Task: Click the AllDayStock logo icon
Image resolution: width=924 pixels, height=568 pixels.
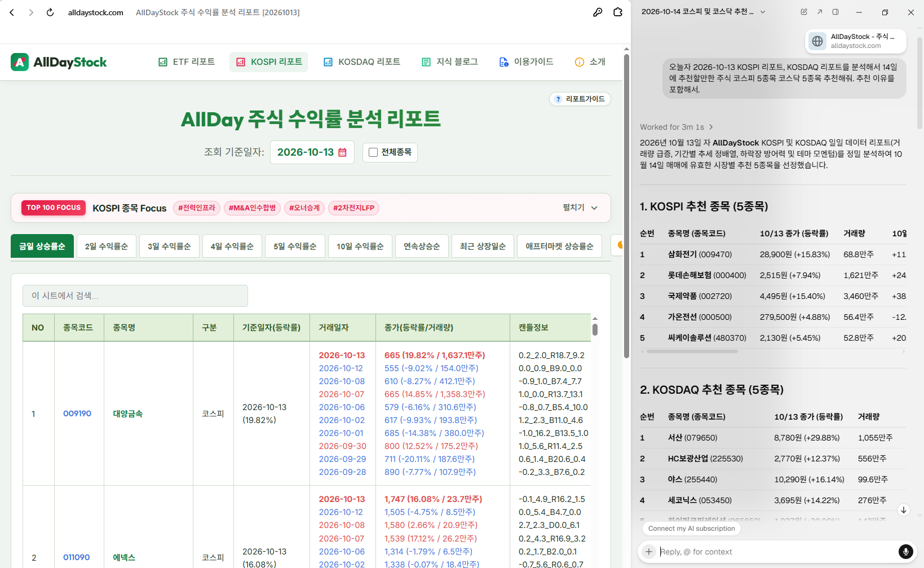Action: point(20,62)
